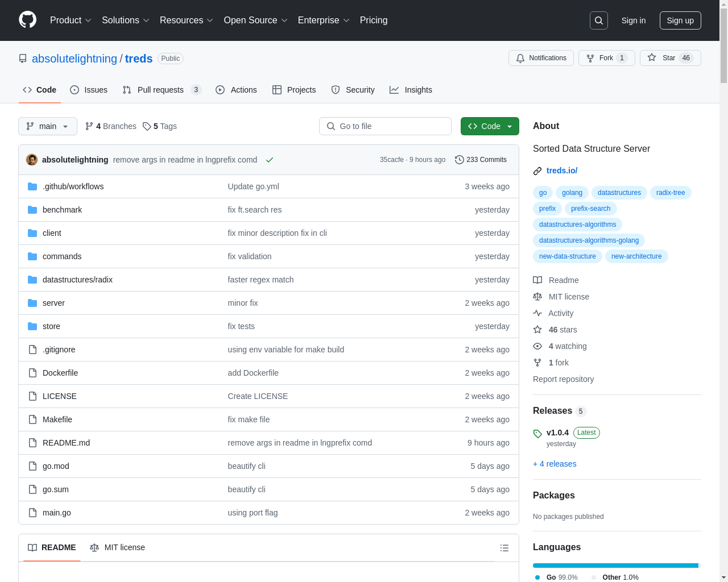Switch to the Insights tab
Screen dimensions: 728x582
[x=411, y=90]
